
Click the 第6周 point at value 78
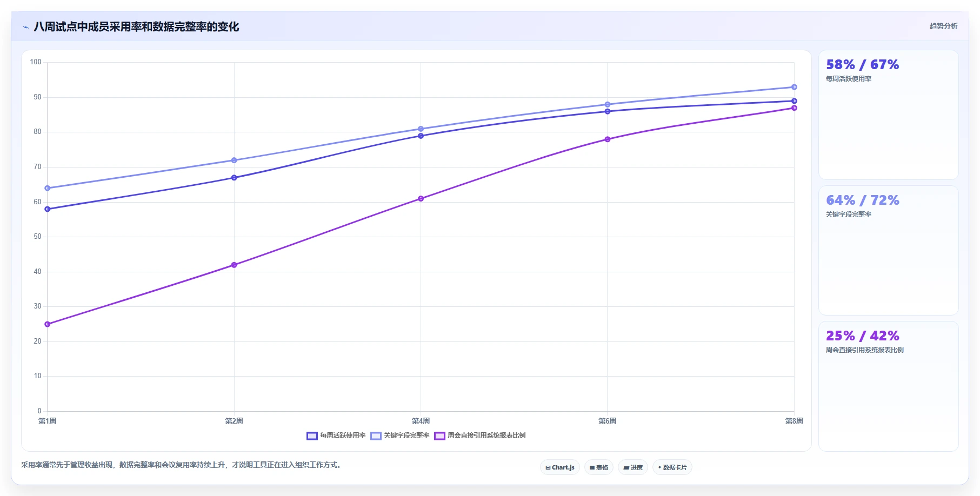coord(608,139)
